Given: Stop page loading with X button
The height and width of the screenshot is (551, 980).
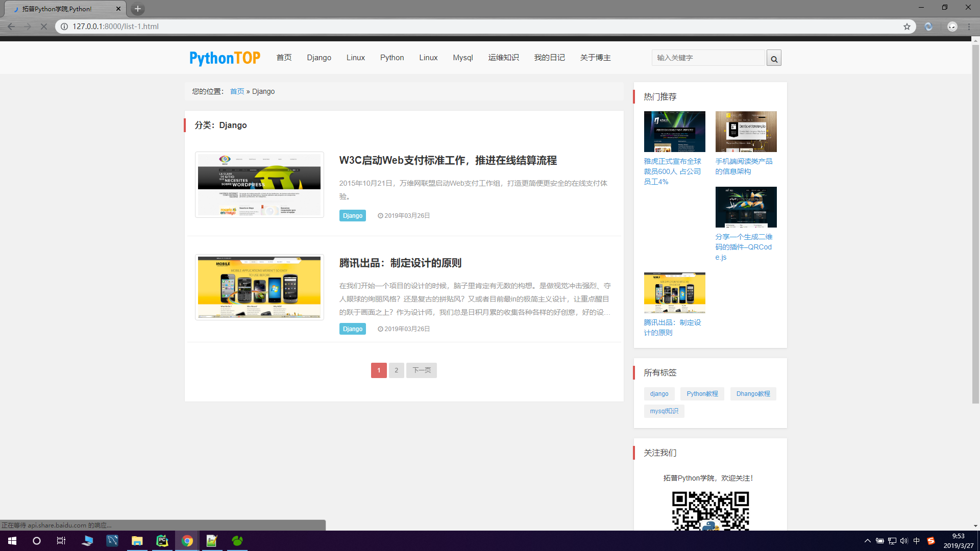Looking at the screenshot, I should [x=43, y=27].
